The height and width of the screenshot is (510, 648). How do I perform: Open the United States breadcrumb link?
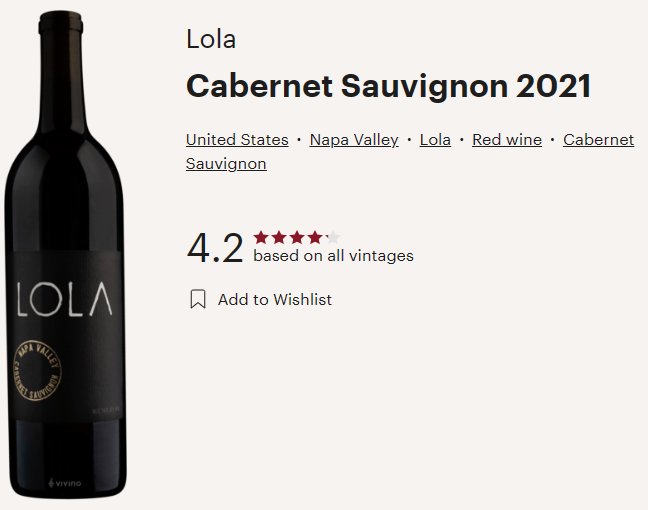(x=237, y=140)
